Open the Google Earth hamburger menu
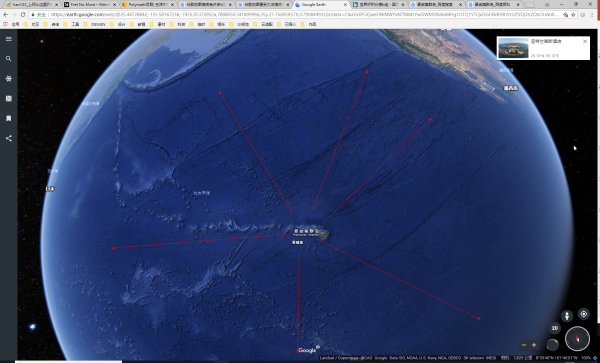Image resolution: width=600 pixels, height=363 pixels. coord(8,39)
